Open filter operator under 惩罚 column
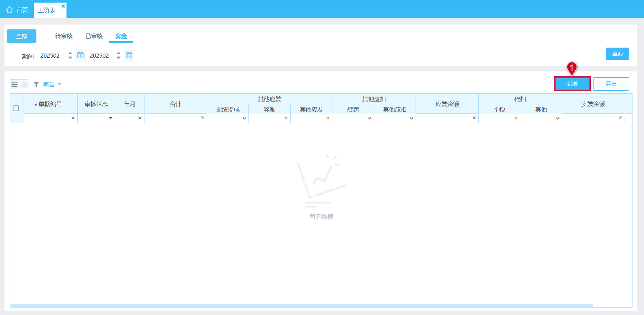 pyautogui.click(x=370, y=118)
